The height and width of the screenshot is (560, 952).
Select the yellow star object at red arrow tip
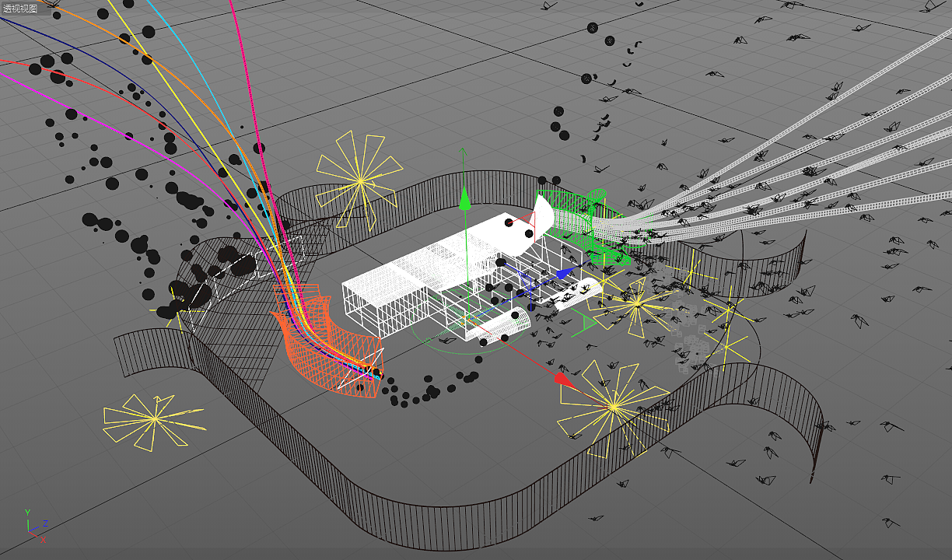click(x=614, y=407)
